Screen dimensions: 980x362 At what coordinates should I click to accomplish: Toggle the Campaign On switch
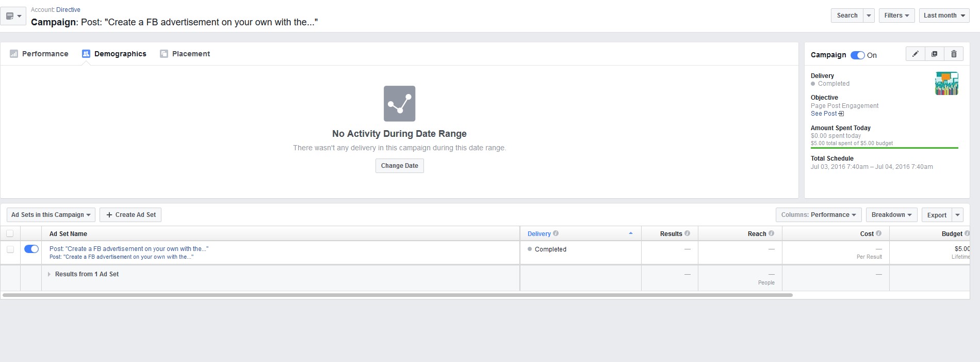pyautogui.click(x=858, y=55)
